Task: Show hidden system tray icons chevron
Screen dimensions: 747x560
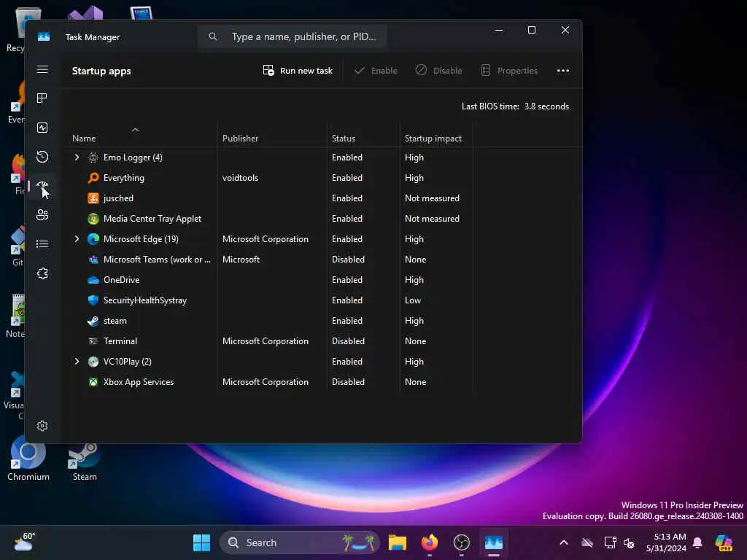Action: point(564,542)
